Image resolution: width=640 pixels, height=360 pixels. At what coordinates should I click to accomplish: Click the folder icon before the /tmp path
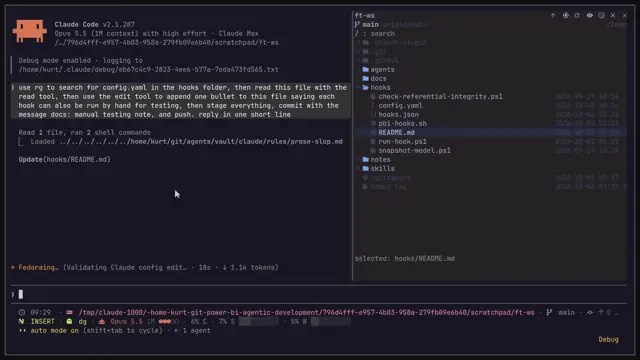[x=69, y=312]
